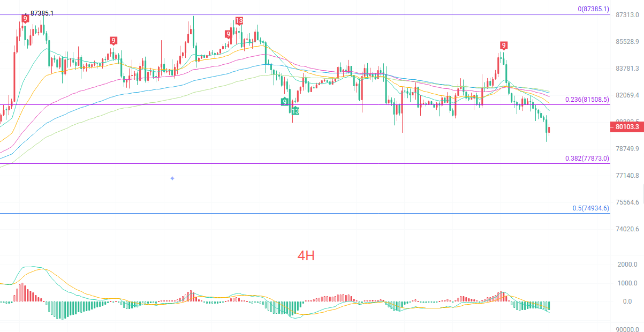Select the 82069.4 price axis label
644x332 pixels.
(x=628, y=95)
